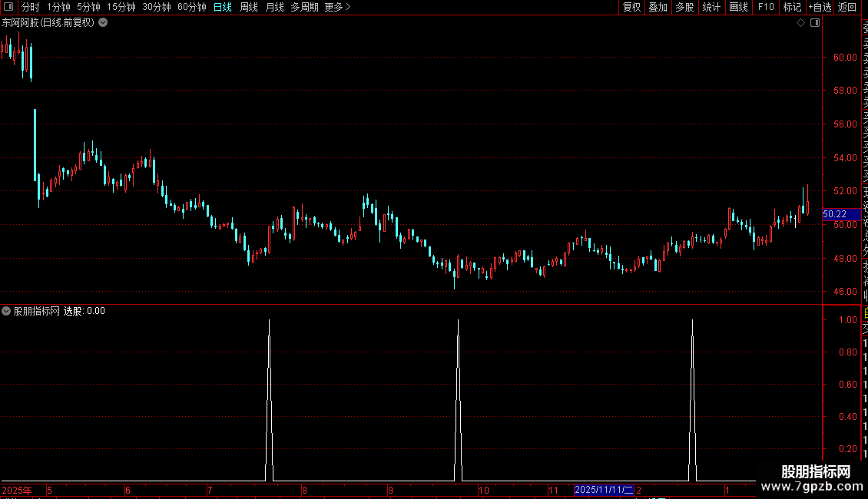868x499 pixels.
Task: Click the 46.00 price axis label
Action: [845, 292]
